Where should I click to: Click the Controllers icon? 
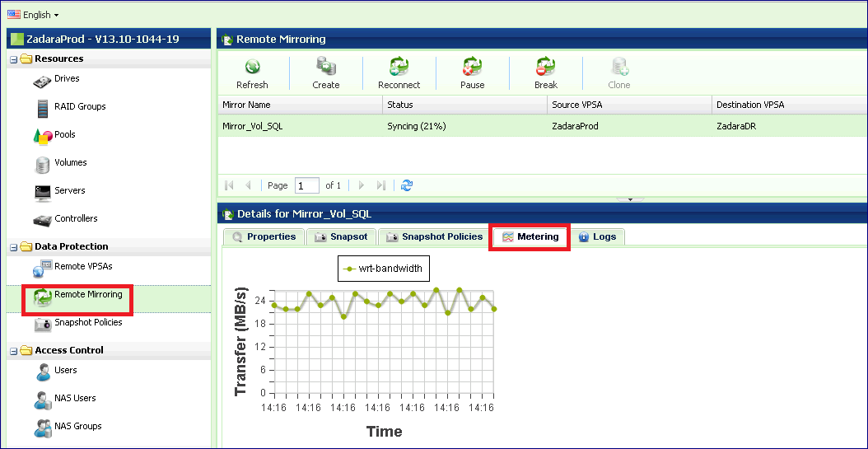pyautogui.click(x=43, y=220)
